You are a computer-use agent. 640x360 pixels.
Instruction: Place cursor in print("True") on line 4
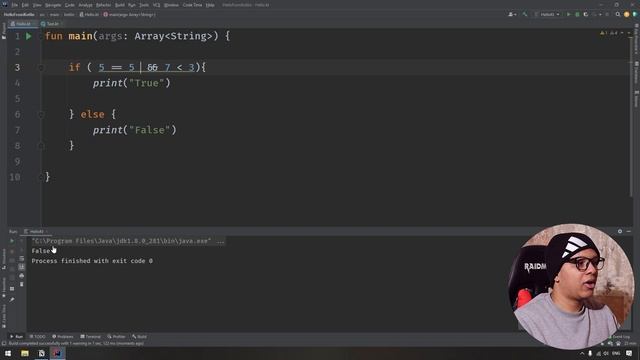(131, 83)
